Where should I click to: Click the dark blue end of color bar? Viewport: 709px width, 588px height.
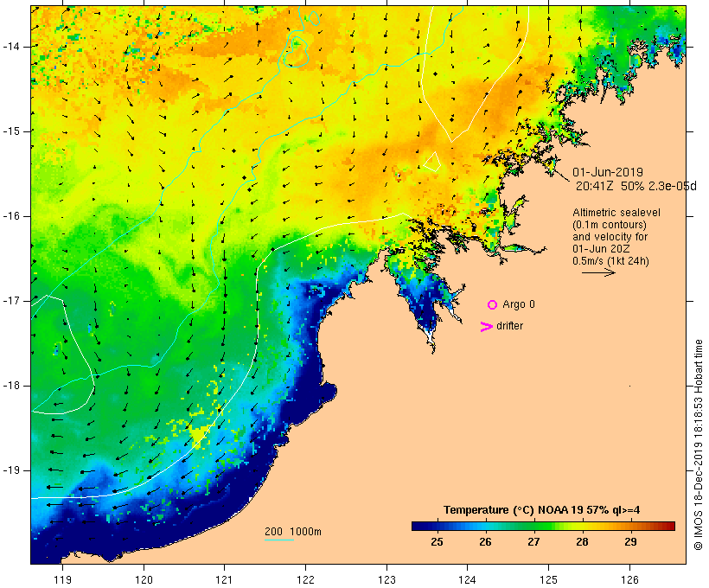point(416,526)
